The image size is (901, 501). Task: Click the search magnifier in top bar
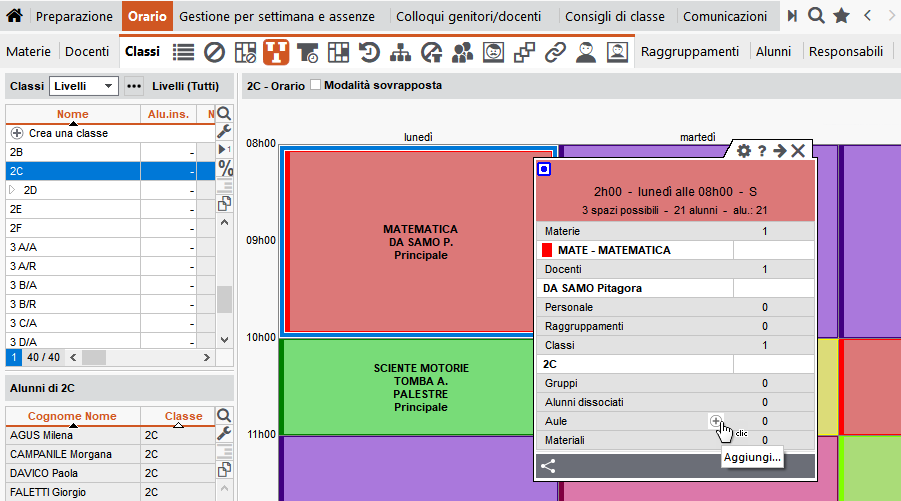pos(816,16)
